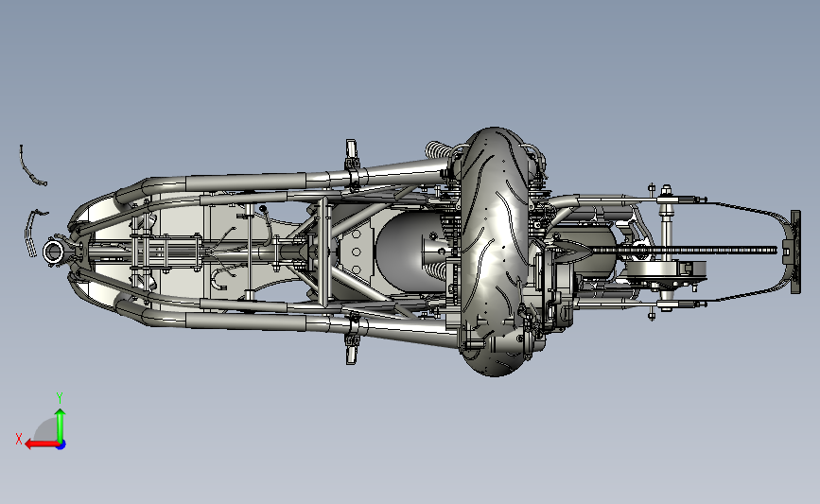Pick the loose curved cable at the upper left
The height and width of the screenshot is (504, 820).
pyautogui.click(x=31, y=166)
